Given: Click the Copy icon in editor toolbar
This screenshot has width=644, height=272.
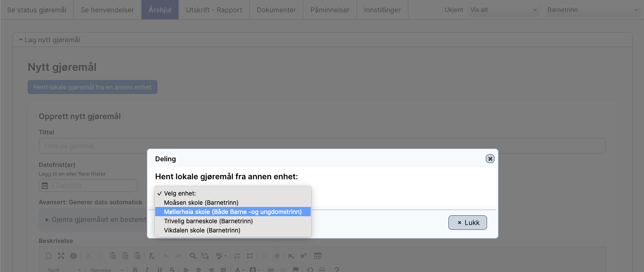Looking at the screenshot, I should pyautogui.click(x=100, y=256).
